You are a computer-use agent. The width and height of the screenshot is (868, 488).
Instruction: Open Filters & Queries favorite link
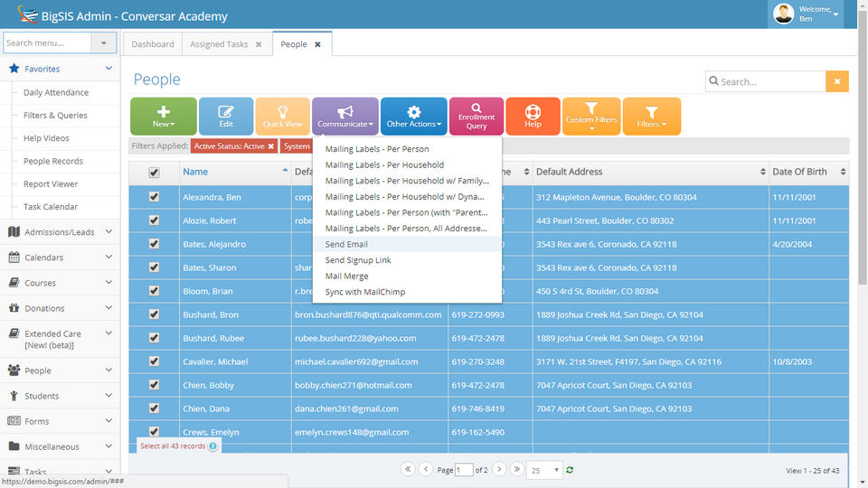[x=55, y=115]
